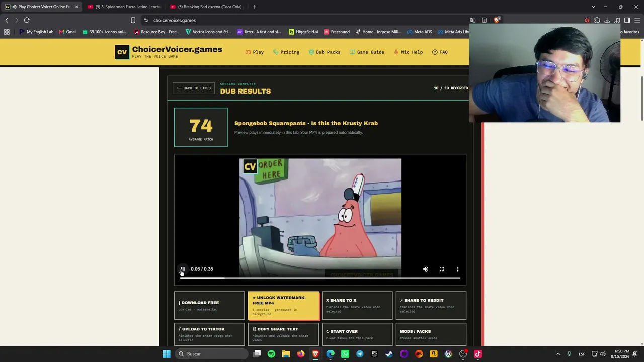
Task: Open TikTok app from the taskbar
Action: [478, 354]
